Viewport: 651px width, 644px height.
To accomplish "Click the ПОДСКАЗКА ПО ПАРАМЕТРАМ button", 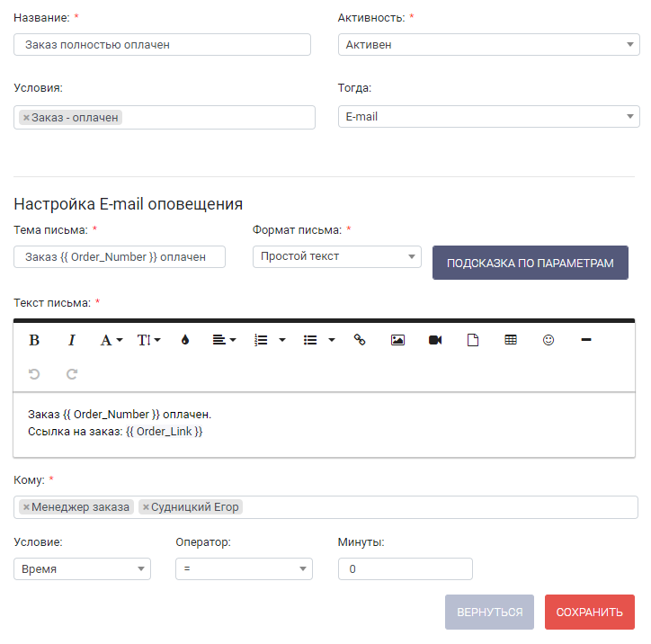I will pos(531,263).
